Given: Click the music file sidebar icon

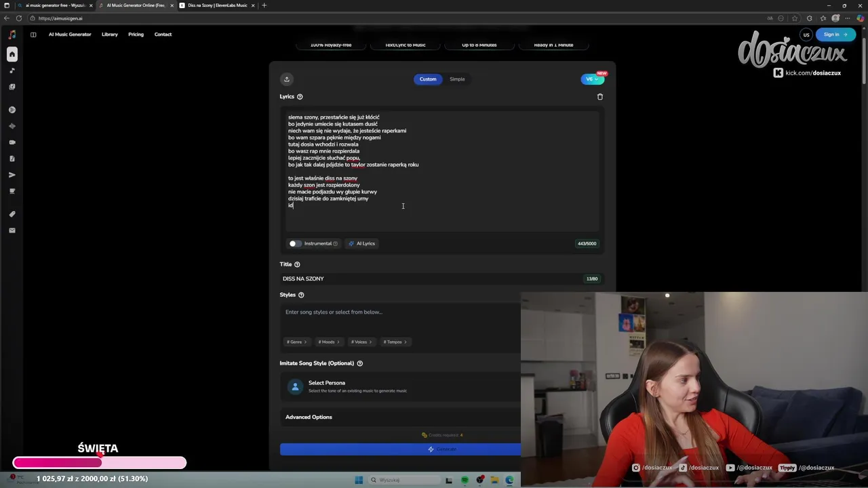Looking at the screenshot, I should click(x=12, y=159).
